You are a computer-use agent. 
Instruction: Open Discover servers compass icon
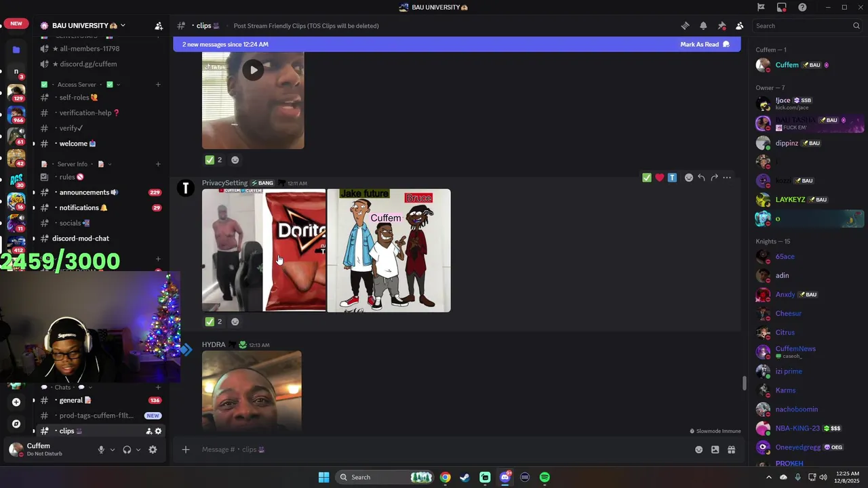point(16,424)
